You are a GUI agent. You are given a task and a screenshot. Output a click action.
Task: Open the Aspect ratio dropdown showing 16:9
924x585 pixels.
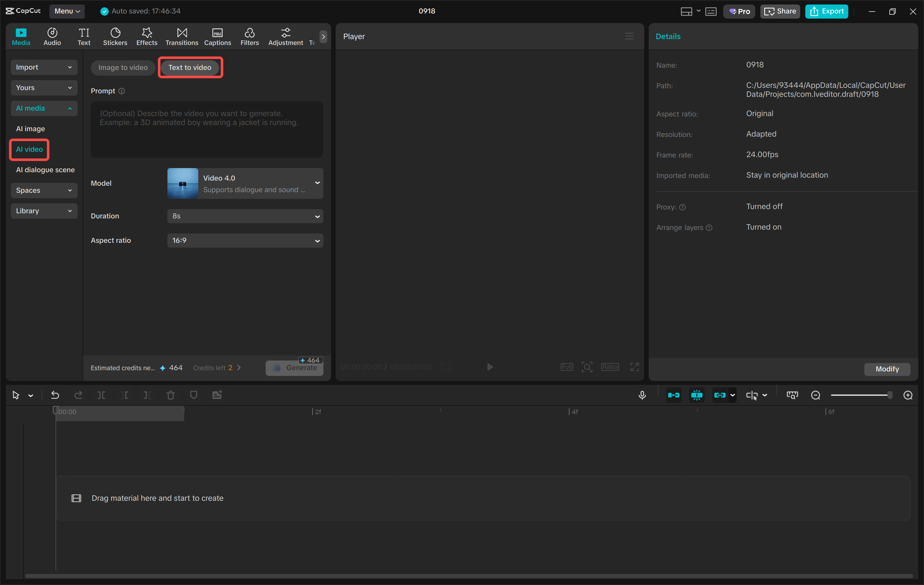tap(245, 241)
